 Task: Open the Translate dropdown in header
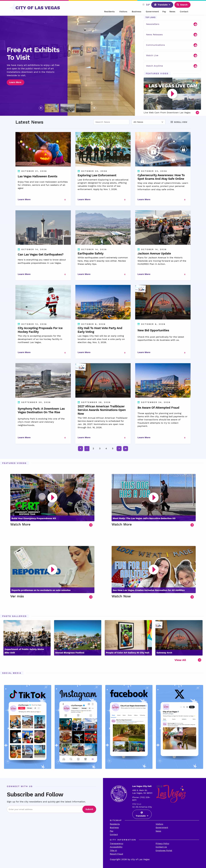162,5
